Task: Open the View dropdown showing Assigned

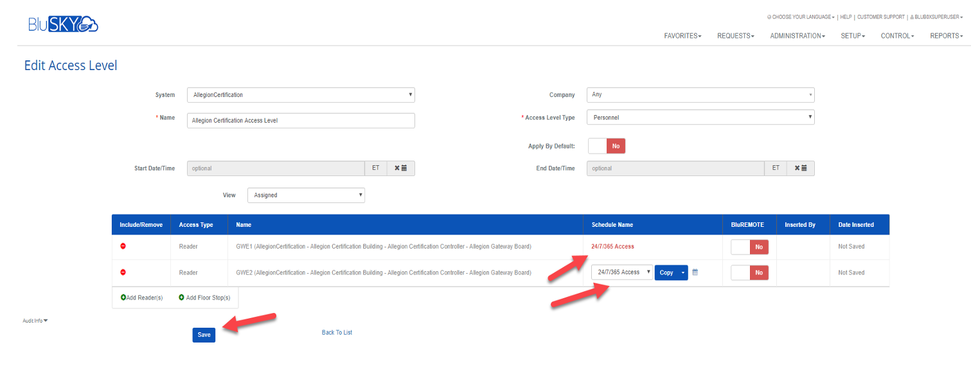Action: [x=306, y=195]
